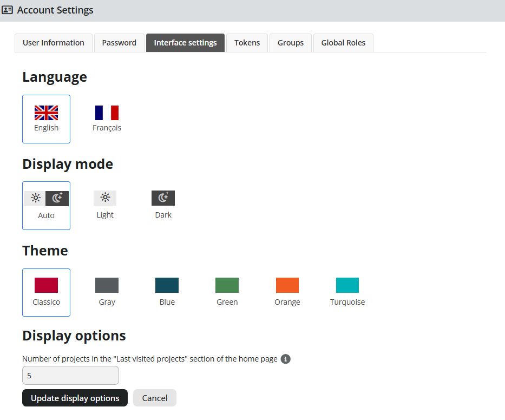Click the moon icon in Auto display mode
Screen dimensions: 505x420
57,198
